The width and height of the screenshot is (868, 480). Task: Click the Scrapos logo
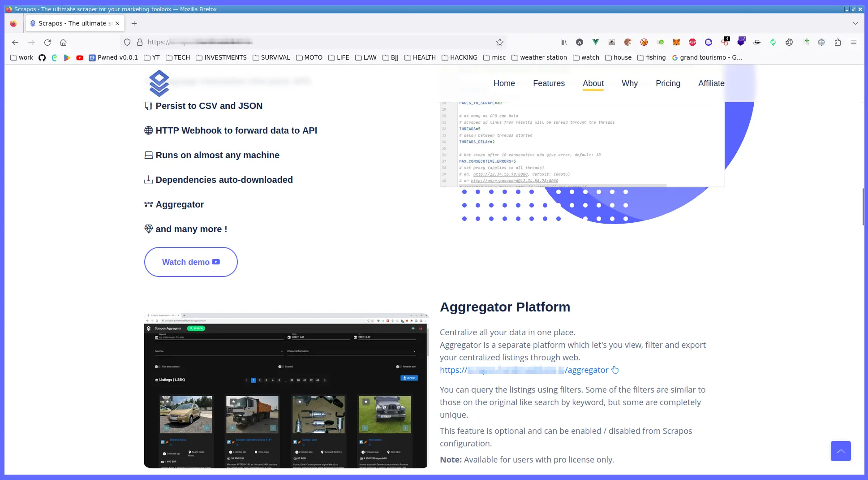(x=159, y=83)
